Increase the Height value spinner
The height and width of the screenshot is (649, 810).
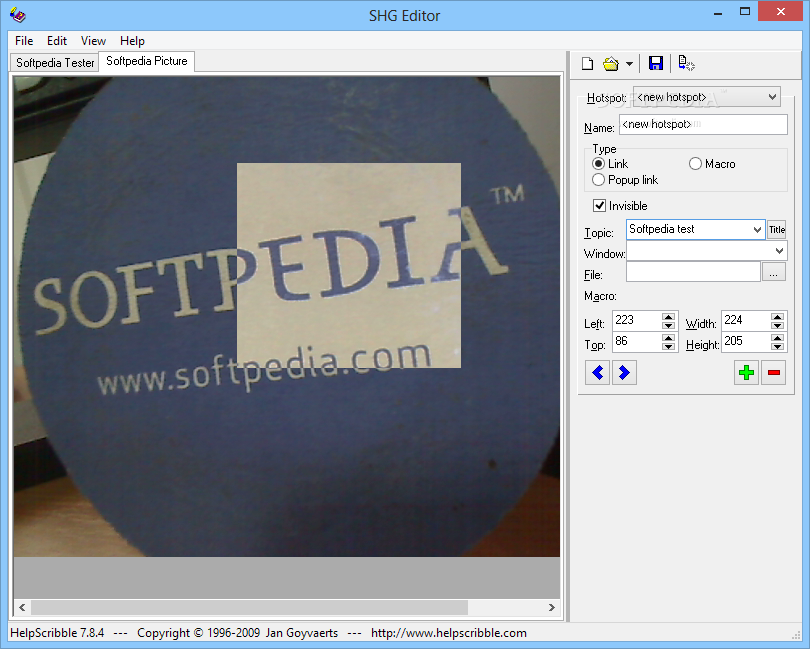(x=777, y=337)
